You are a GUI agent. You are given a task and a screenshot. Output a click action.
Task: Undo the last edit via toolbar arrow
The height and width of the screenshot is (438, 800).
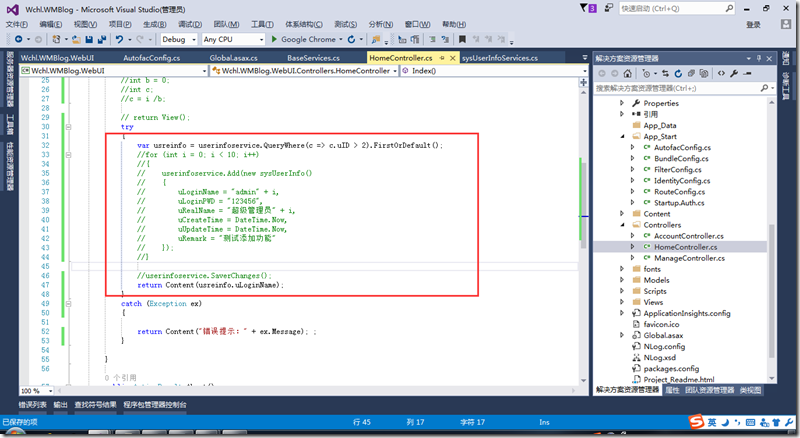coord(119,39)
